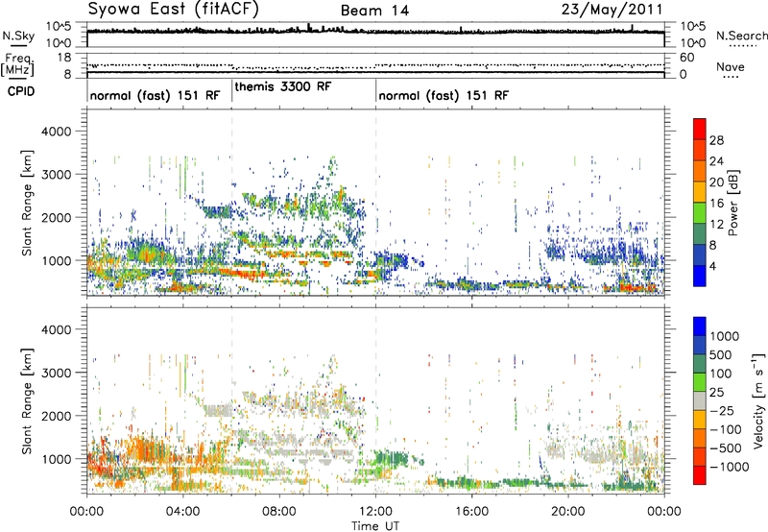The image size is (768, 532).
Task: Pick the red top segment of Power color bar
Action: 700,129
